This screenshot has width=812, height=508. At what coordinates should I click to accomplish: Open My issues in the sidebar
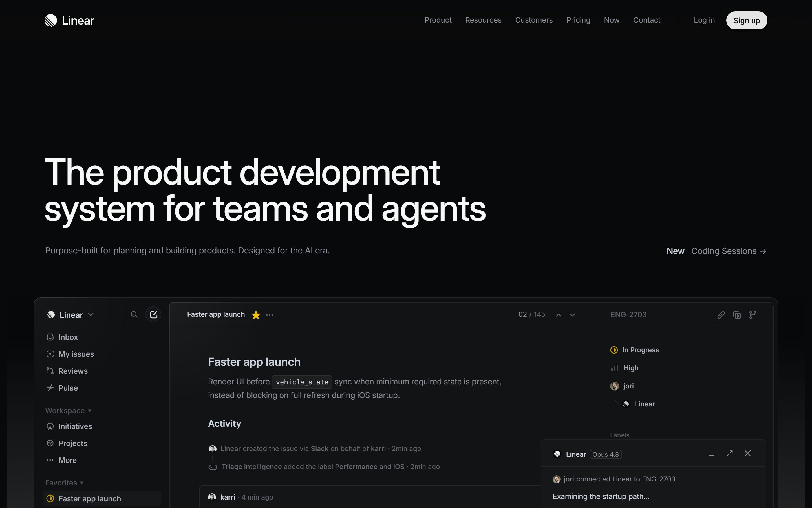tap(102, 354)
